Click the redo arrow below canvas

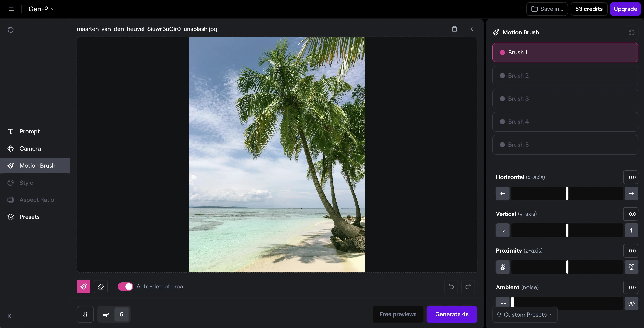pyautogui.click(x=468, y=287)
